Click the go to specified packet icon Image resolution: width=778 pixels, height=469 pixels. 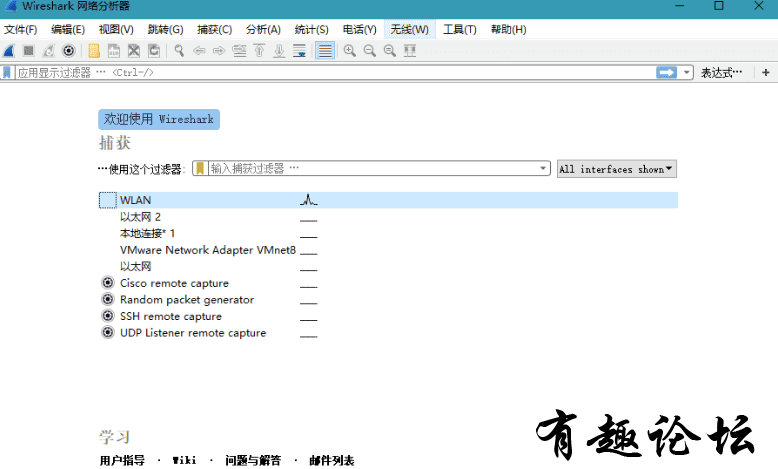click(x=239, y=51)
